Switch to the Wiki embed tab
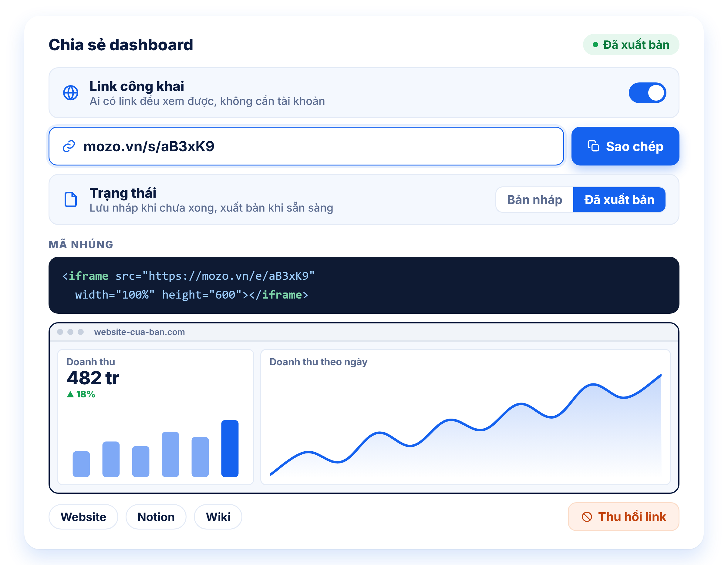The height and width of the screenshot is (565, 728). 218,517
